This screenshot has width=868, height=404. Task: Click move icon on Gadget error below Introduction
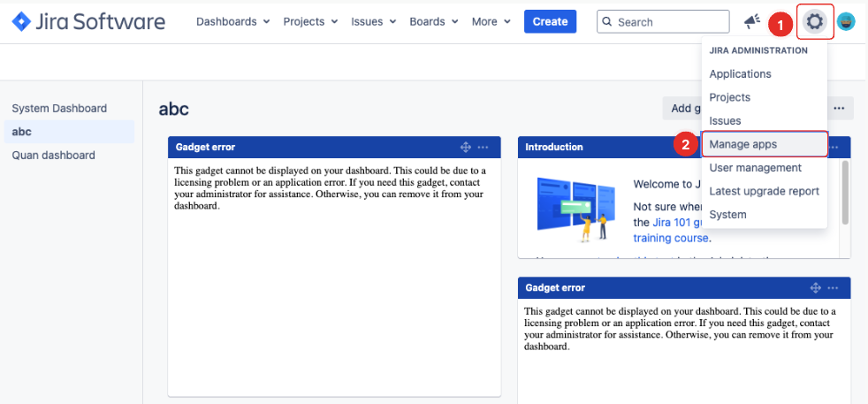pyautogui.click(x=815, y=287)
